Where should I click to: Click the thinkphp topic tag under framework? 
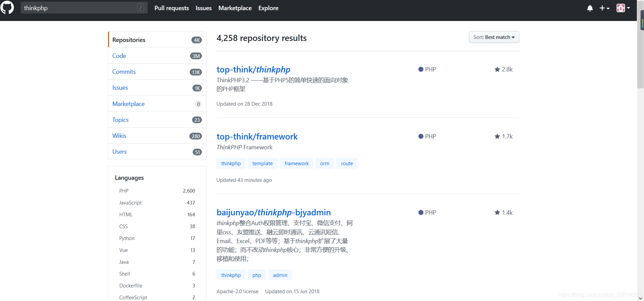[x=231, y=163]
